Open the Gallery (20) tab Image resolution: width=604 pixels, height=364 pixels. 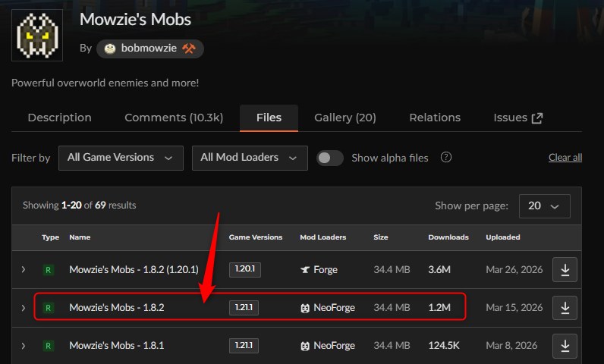coord(345,118)
